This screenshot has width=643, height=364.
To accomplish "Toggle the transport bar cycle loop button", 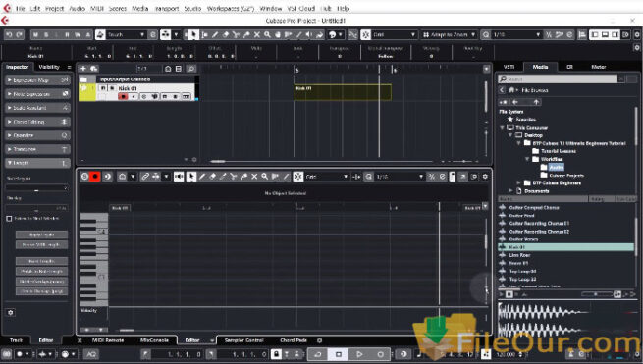I will point(318,354).
